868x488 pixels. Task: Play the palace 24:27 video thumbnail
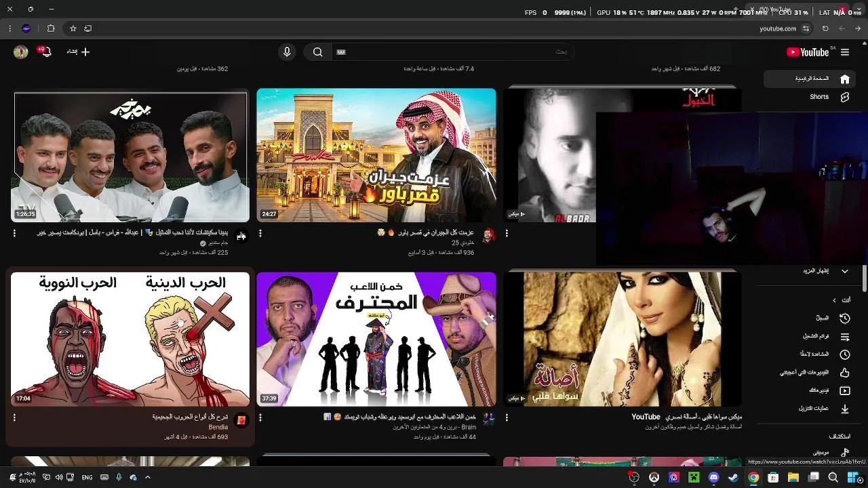click(x=376, y=155)
